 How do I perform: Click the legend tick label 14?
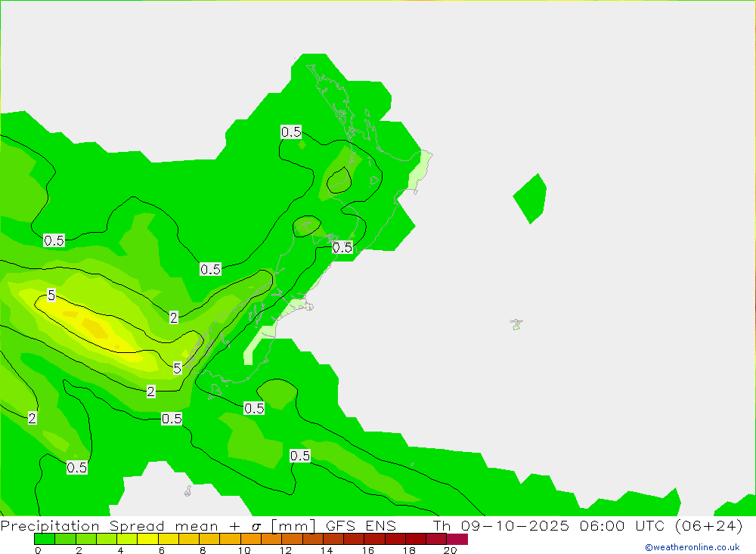[x=326, y=550]
